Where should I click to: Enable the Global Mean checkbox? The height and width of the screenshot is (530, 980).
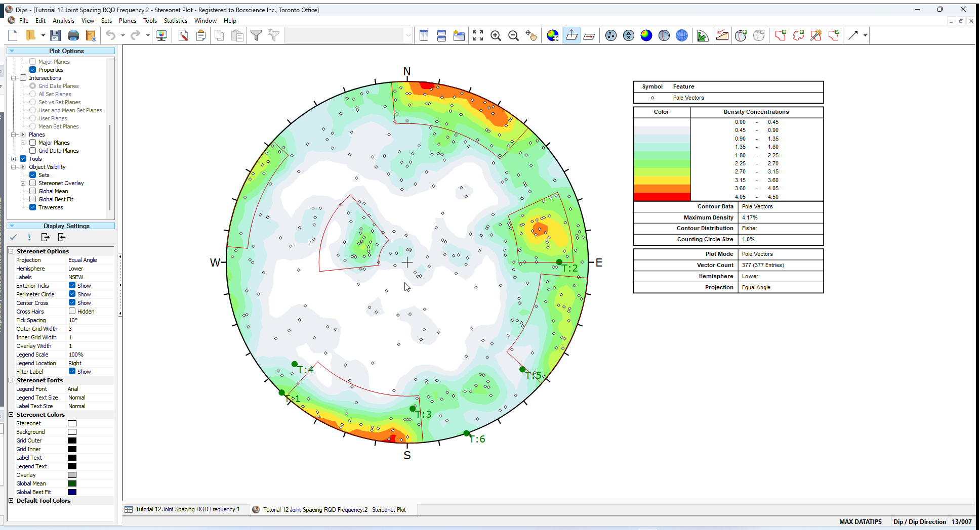33,191
